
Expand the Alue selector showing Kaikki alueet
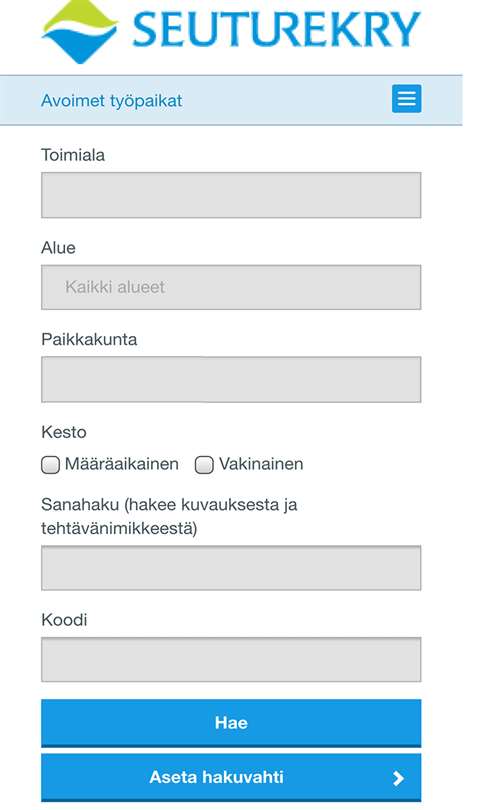(231, 287)
